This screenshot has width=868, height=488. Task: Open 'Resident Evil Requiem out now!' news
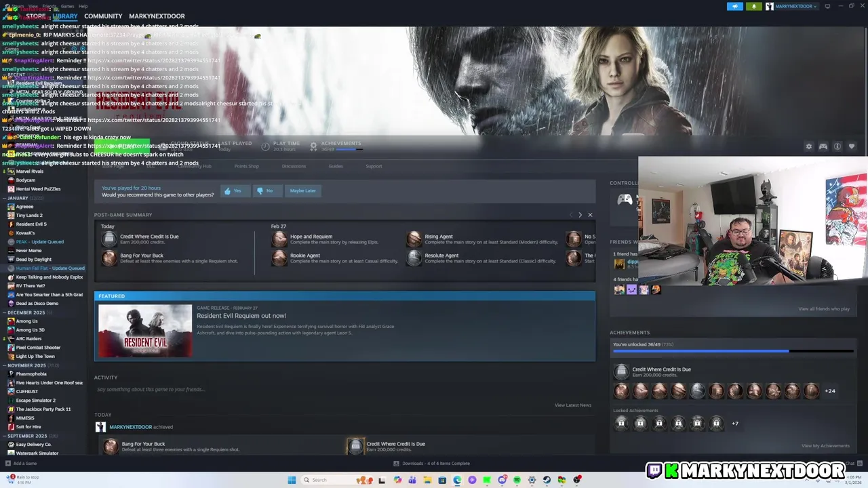[241, 316]
